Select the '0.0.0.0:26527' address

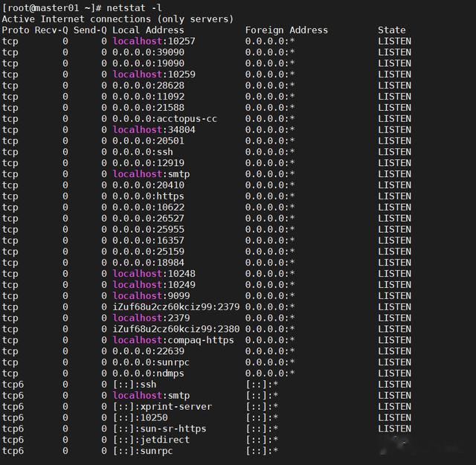148,219
